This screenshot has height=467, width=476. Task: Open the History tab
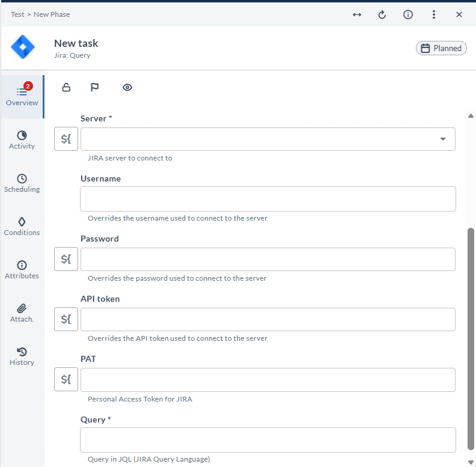[x=22, y=356]
